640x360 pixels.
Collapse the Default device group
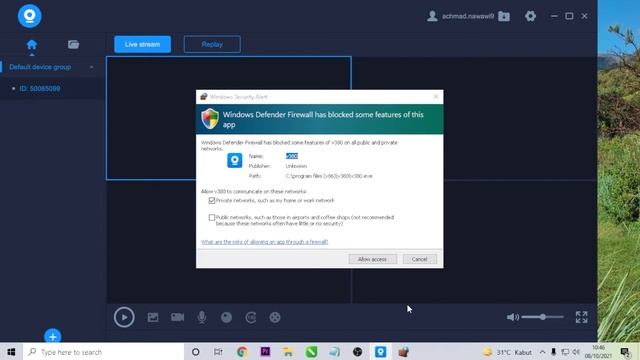click(x=91, y=67)
